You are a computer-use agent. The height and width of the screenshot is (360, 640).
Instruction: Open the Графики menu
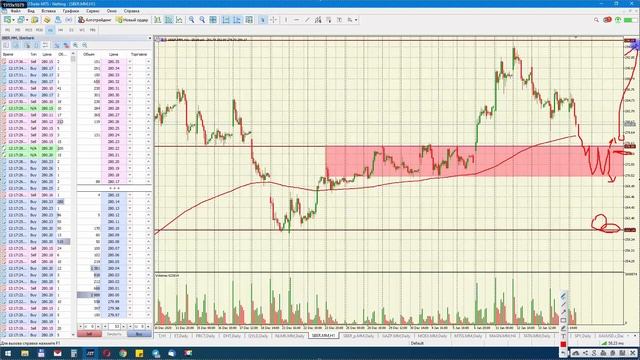[x=71, y=11]
